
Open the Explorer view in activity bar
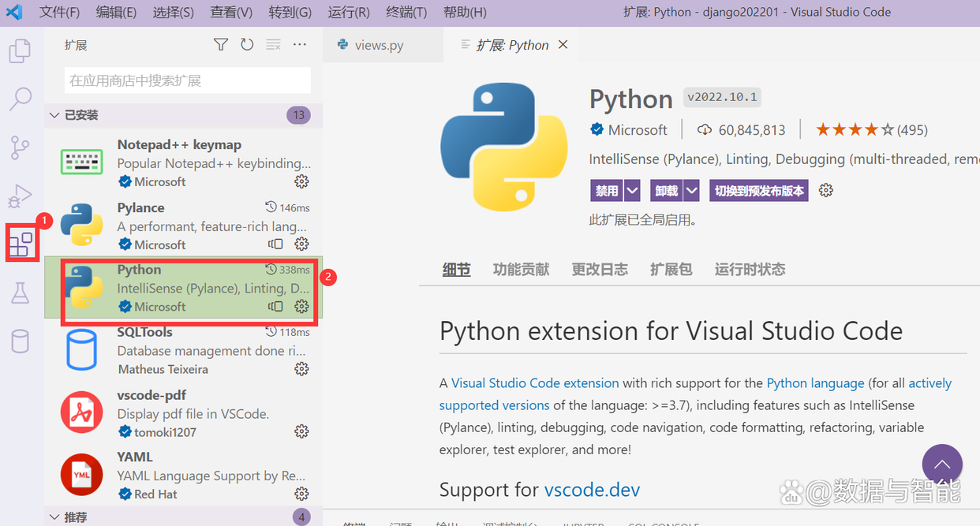(x=20, y=50)
